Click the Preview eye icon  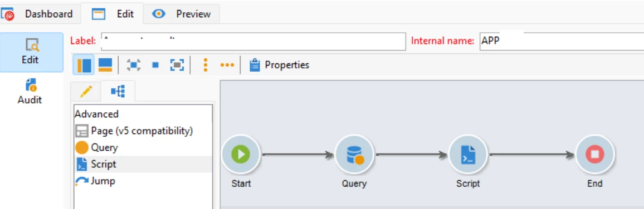point(159,14)
